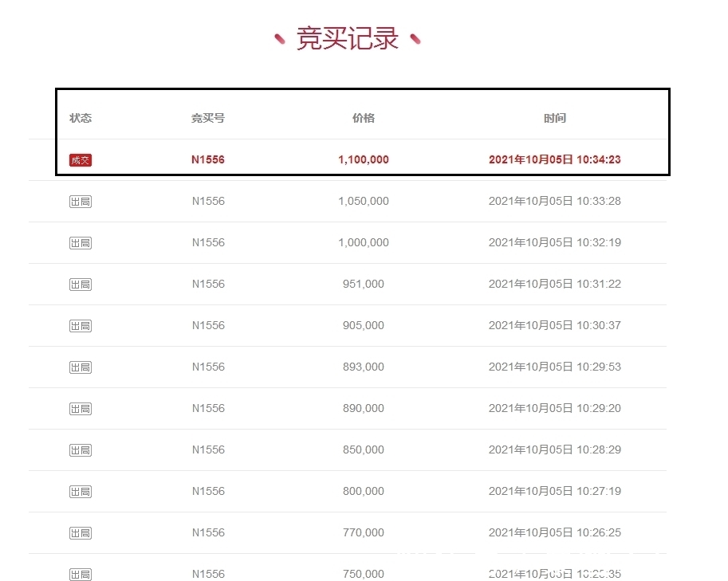
Task: Click the 出局 badge in the 893,000 row
Action: [81, 367]
